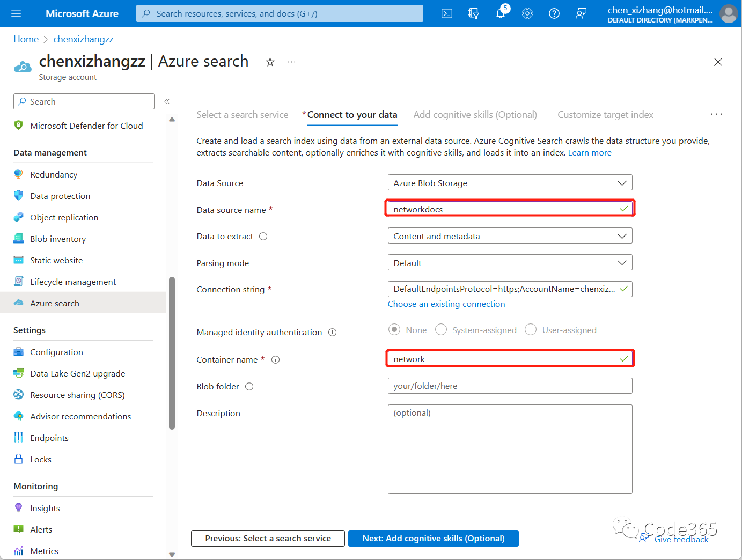Keep None selected for managed identity
The height and width of the screenshot is (560, 742).
point(394,329)
